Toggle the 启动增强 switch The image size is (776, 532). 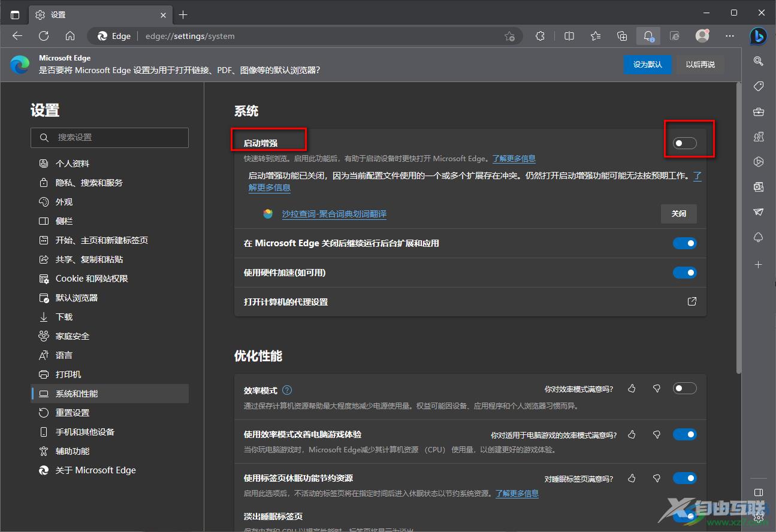pos(685,143)
